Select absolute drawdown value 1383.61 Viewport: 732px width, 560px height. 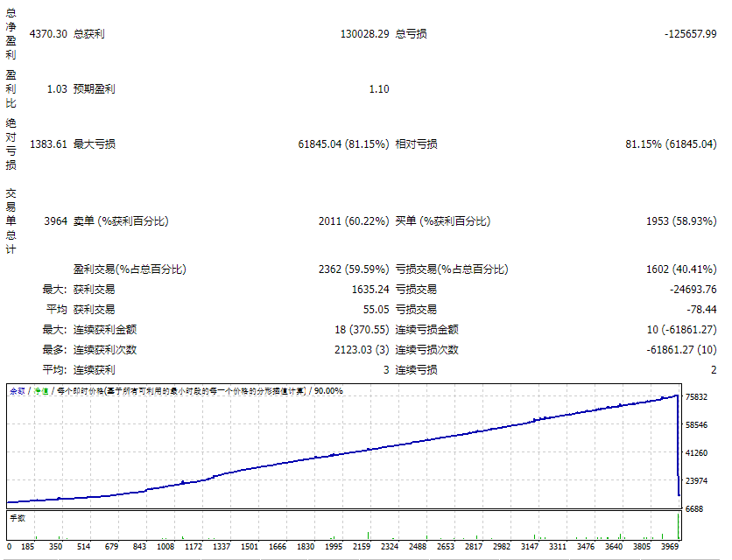coord(48,144)
